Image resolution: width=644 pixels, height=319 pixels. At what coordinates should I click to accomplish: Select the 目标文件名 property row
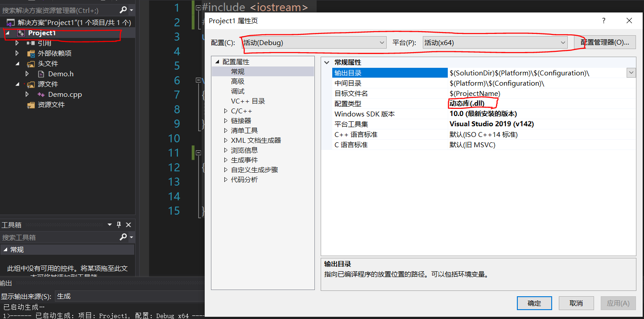pyautogui.click(x=484, y=94)
